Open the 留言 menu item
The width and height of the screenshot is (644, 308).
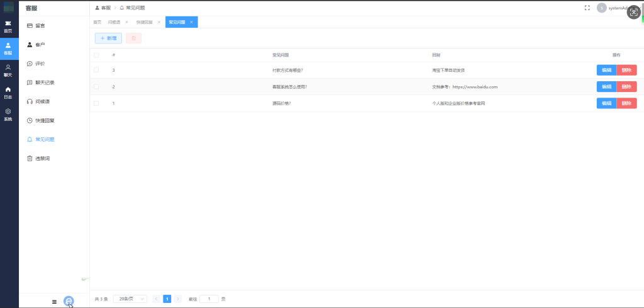pyautogui.click(x=54, y=25)
